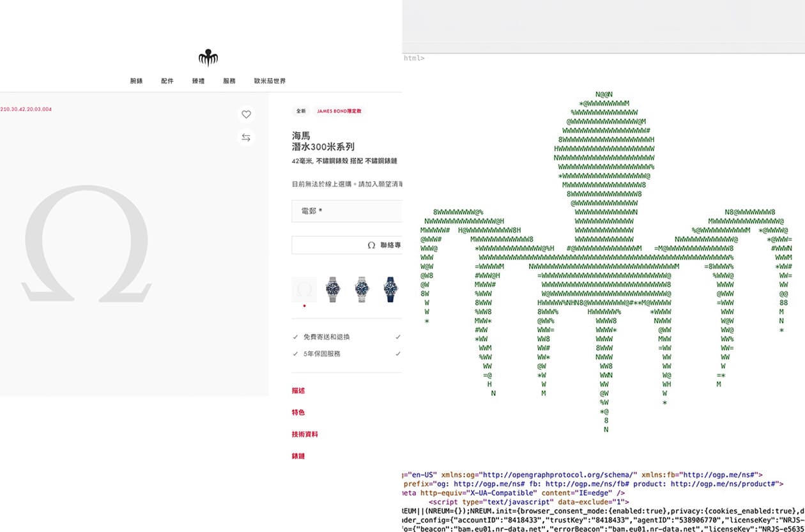Click the 42毫米 steel case description line
This screenshot has width=805, height=532.
click(x=344, y=161)
